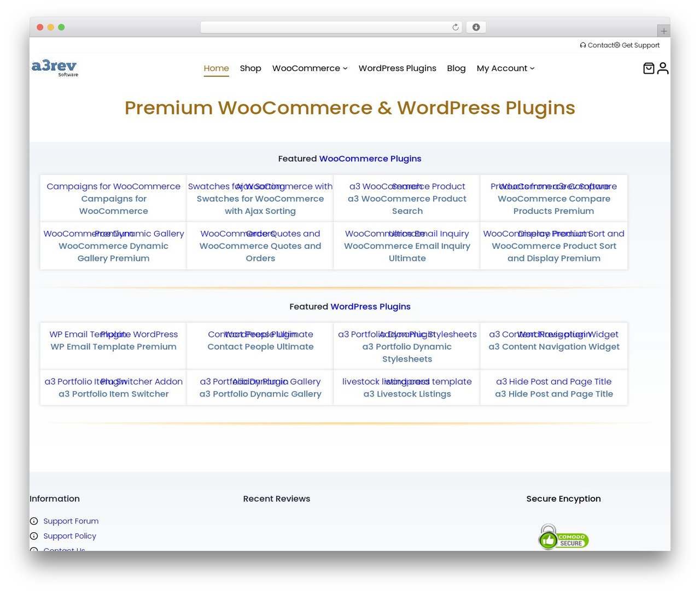Click the a3rev Software logo
Viewport: 700px width, 593px height.
[x=55, y=68]
